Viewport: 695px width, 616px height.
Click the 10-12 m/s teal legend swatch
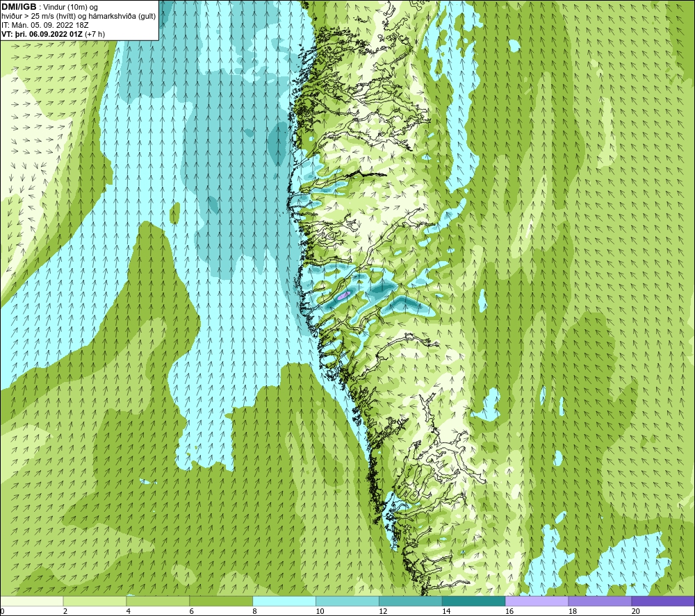point(347,601)
